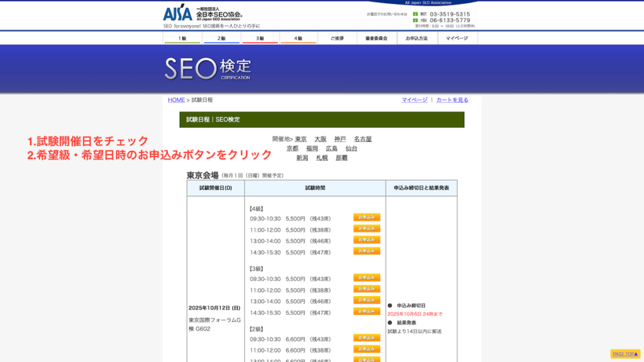Open the マイページ link above the breadcrumb
Image resolution: width=644 pixels, height=362 pixels.
coord(415,99)
